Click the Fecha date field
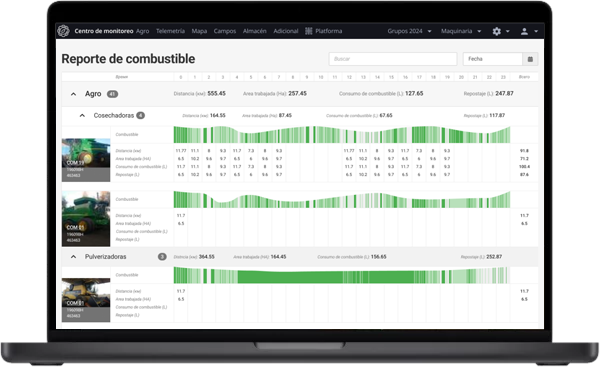Image resolution: width=600 pixels, height=367 pixels. coord(493,59)
